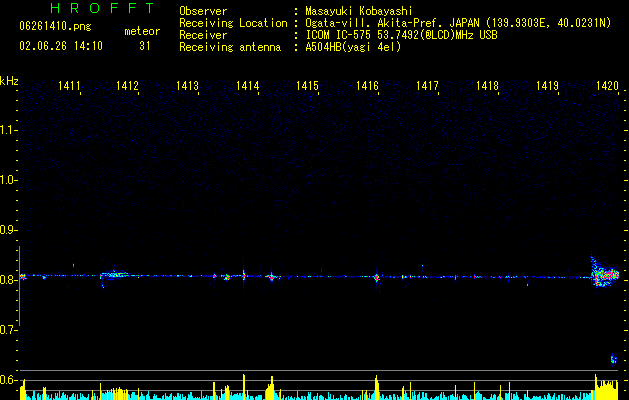Viewport: 629px width, 400px height.
Task: Click the 1411 time axis marker
Action: pyautogui.click(x=69, y=86)
